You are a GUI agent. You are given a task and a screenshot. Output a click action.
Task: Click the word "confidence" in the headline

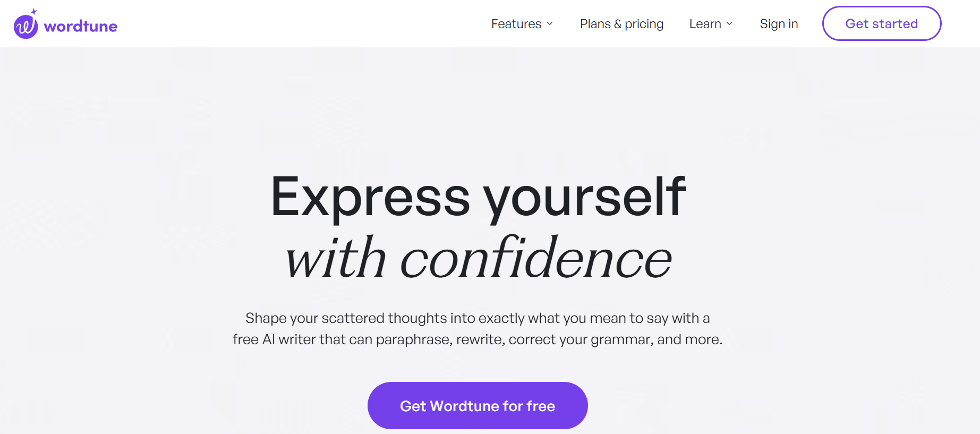(535, 259)
